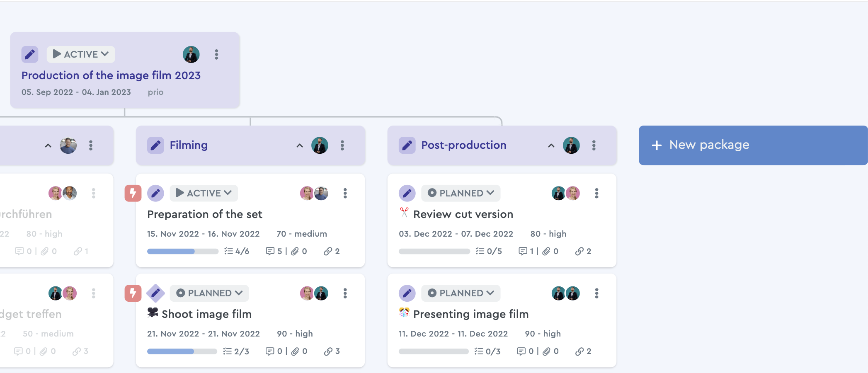Screen dimensions: 868x373
Task: Click link icon on Presenting image film card
Action: tap(579, 351)
